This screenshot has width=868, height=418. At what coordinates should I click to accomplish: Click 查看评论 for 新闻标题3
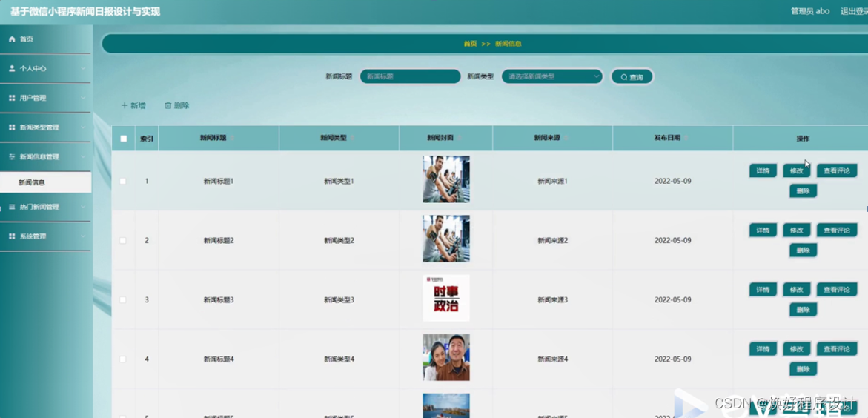(836, 289)
